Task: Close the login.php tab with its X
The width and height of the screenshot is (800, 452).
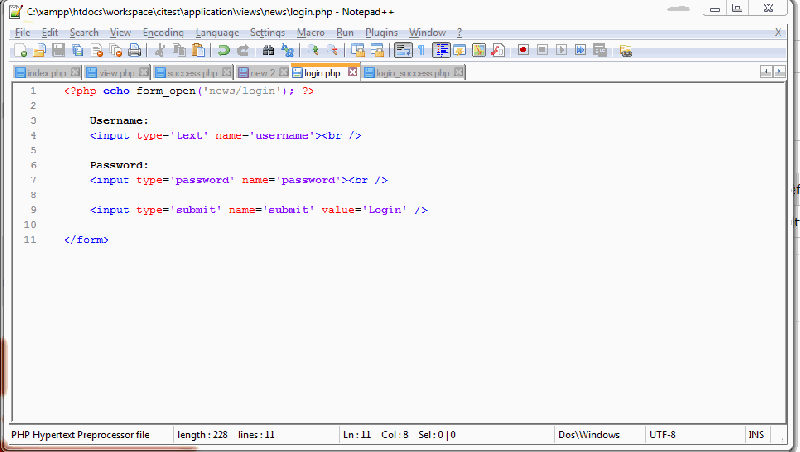Action: tap(353, 72)
